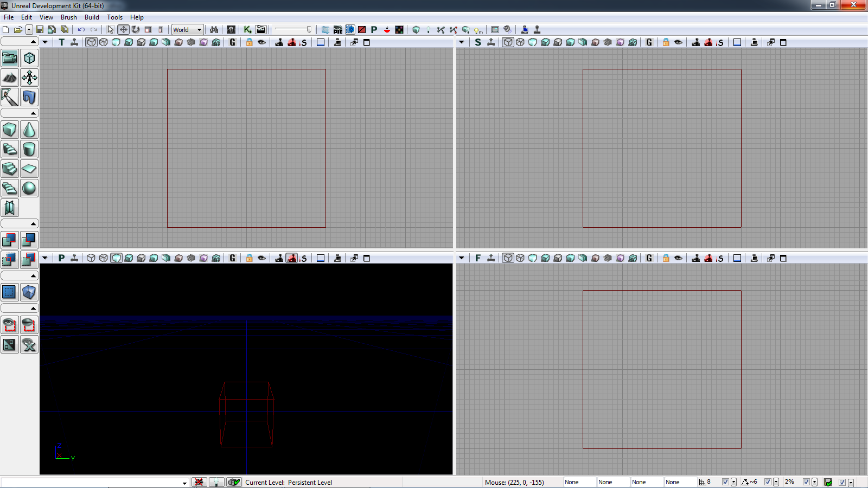
Task: Choose the Cube builder brush
Action: [9, 130]
